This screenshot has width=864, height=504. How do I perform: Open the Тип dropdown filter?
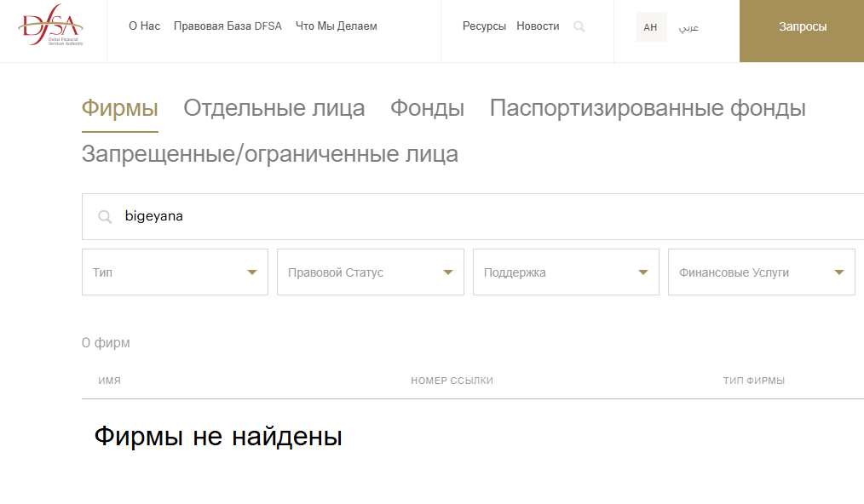tap(175, 272)
